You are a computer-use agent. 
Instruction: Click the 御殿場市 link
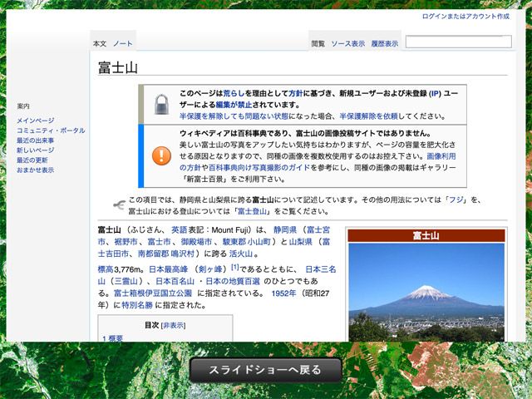click(x=196, y=242)
